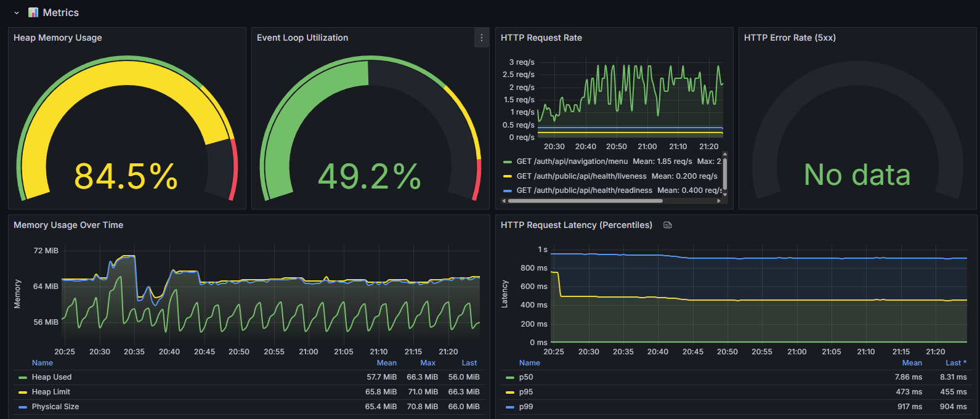Click the p99 blue color swatch
980x419 pixels.
point(510,407)
